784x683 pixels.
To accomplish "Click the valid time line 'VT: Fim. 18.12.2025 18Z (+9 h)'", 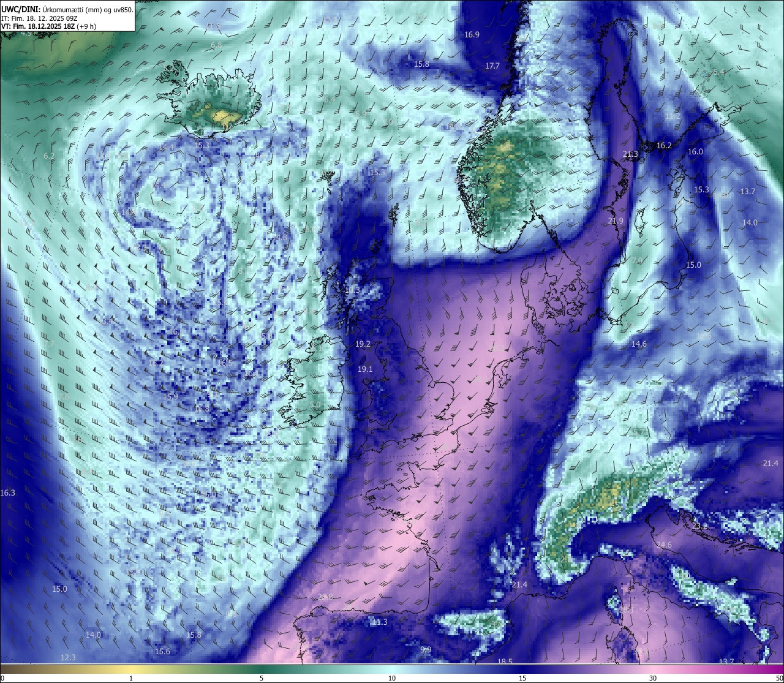I will pyautogui.click(x=48, y=26).
